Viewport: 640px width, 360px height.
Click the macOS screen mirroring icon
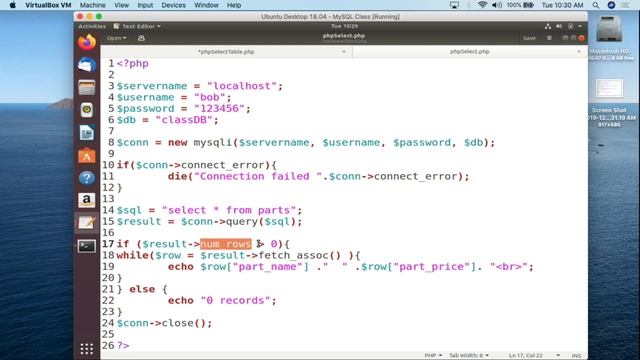454,5
